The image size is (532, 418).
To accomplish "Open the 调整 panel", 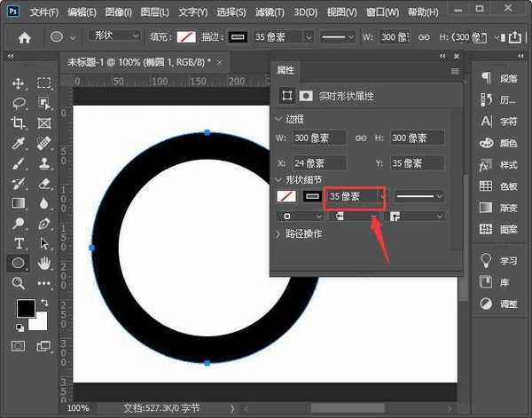I will tap(499, 304).
